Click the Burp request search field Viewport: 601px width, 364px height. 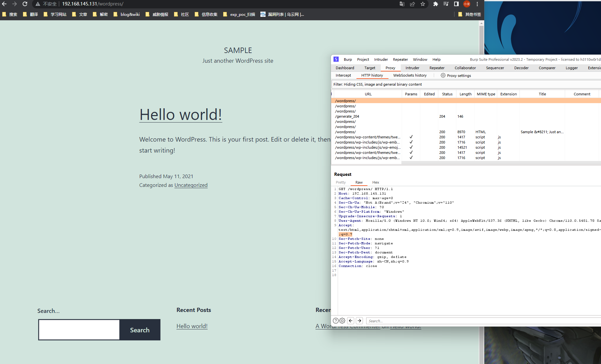(x=484, y=321)
